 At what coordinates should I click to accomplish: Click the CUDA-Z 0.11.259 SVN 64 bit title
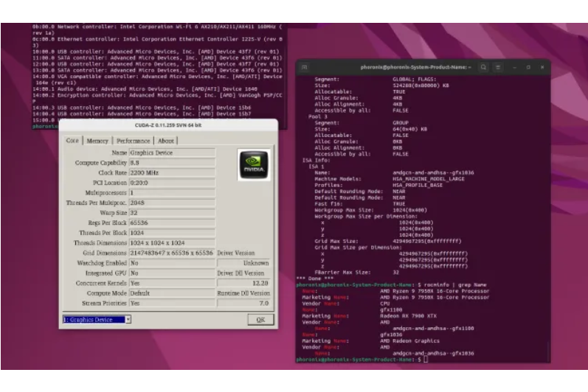tap(168, 125)
